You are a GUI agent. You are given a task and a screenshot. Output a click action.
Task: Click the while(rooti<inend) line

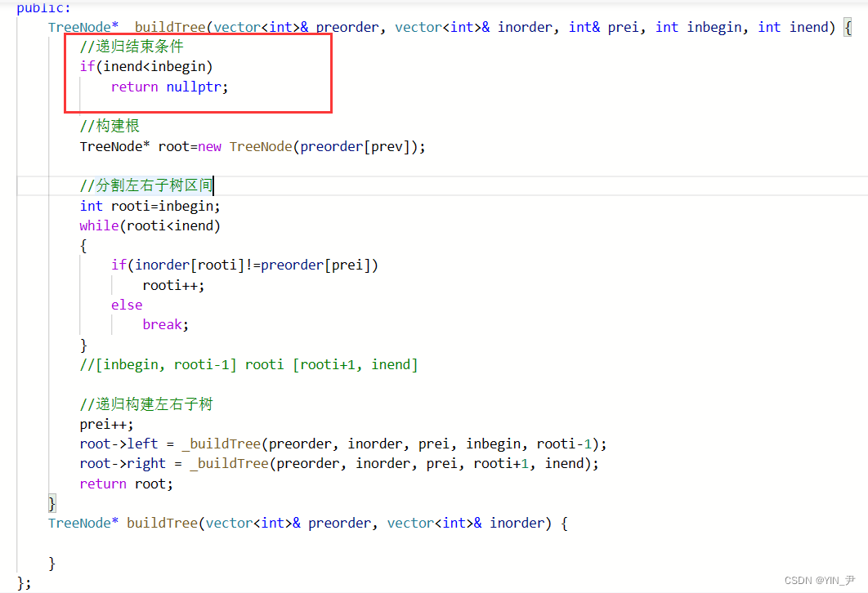pyautogui.click(x=150, y=225)
